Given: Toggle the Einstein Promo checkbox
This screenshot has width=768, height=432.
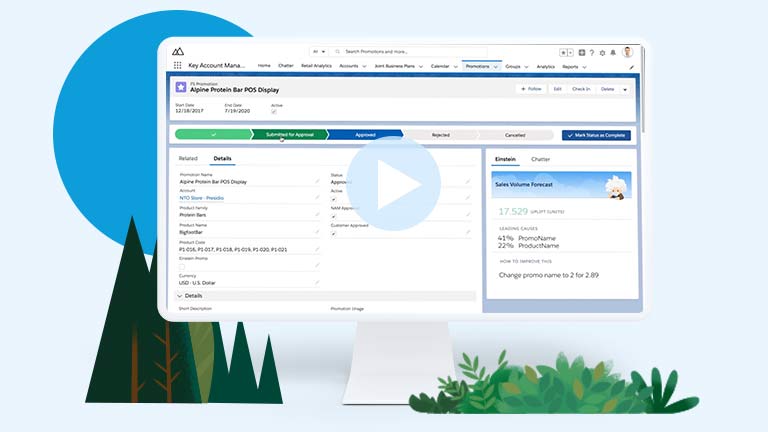Looking at the screenshot, I should coord(181,266).
